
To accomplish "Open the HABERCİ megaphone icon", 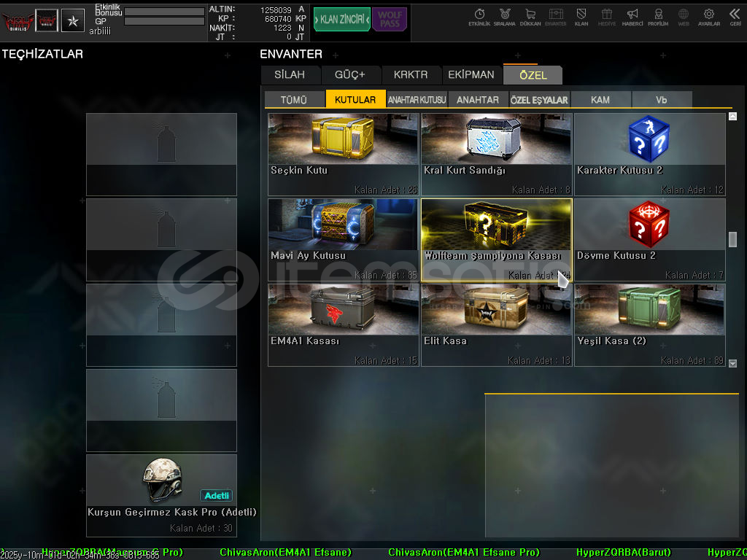I will click(632, 17).
